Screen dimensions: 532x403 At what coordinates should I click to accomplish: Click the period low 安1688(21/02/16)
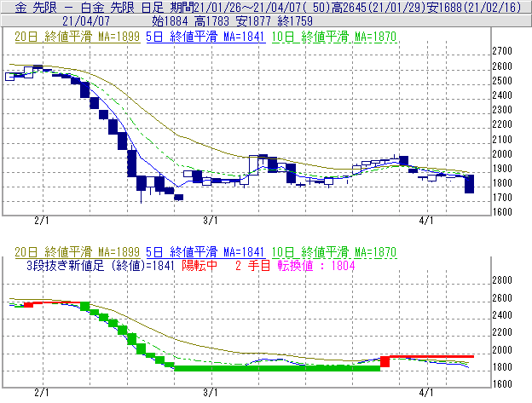pos(474,7)
